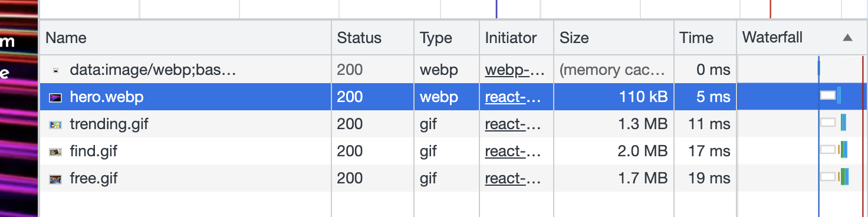Click the trending.gif thumbnail icon
868x217 pixels.
click(55, 124)
